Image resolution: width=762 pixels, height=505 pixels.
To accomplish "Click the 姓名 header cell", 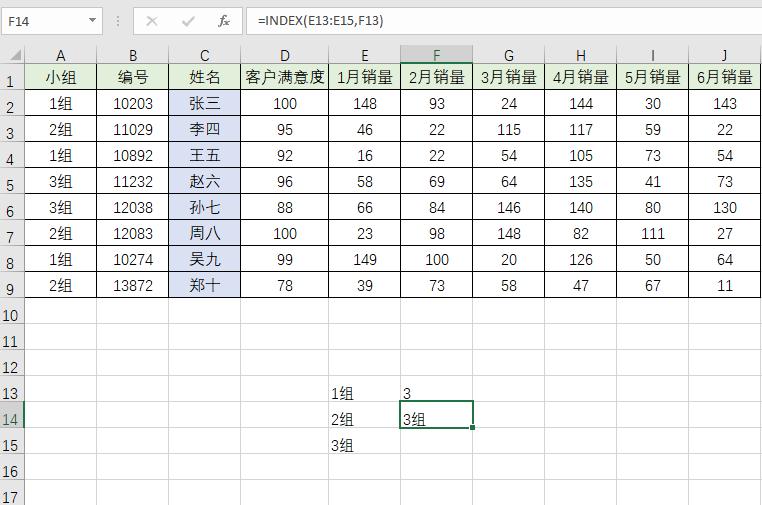I will coord(205,77).
